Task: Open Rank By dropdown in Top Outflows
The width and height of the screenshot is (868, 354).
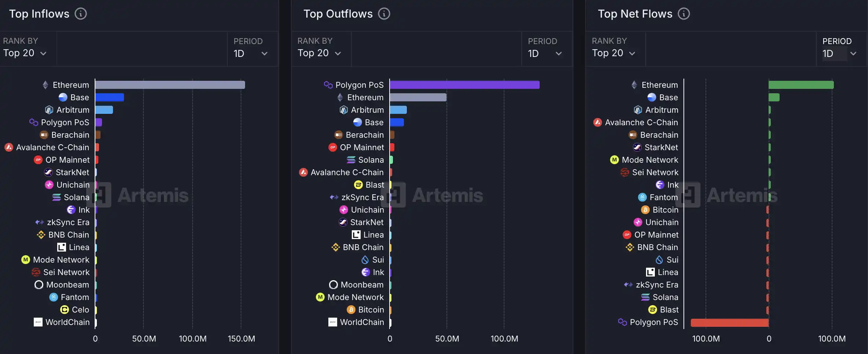Action: pyautogui.click(x=320, y=53)
